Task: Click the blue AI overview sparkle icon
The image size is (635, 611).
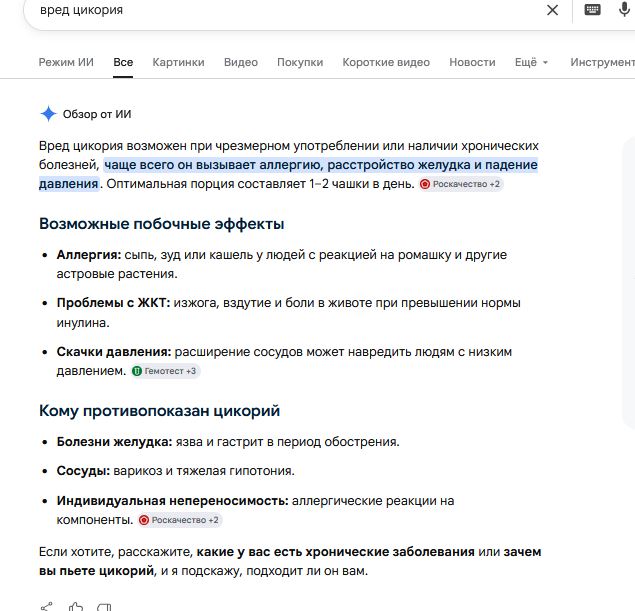Action: pos(48,114)
